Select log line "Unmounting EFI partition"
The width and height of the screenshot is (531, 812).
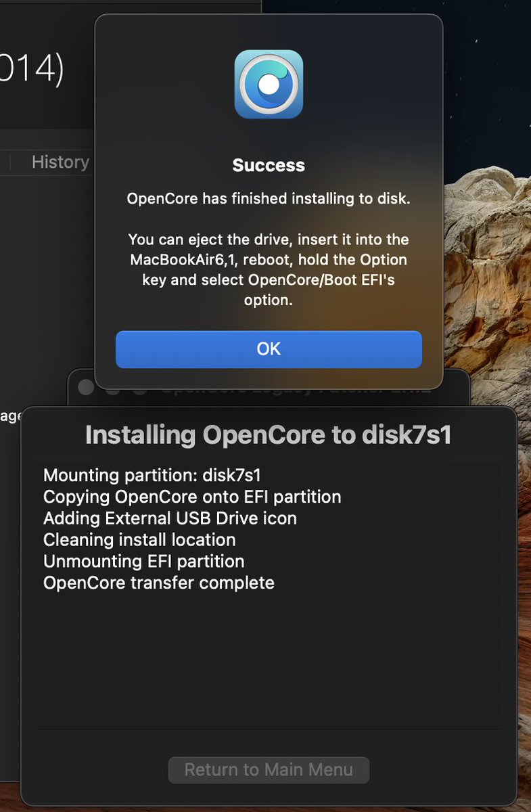(144, 562)
